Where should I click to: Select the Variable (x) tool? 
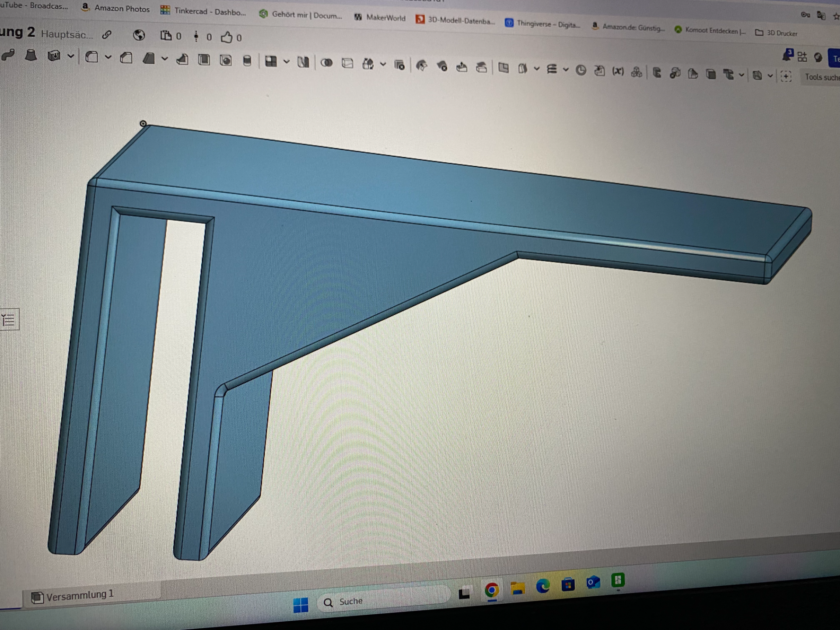618,71
